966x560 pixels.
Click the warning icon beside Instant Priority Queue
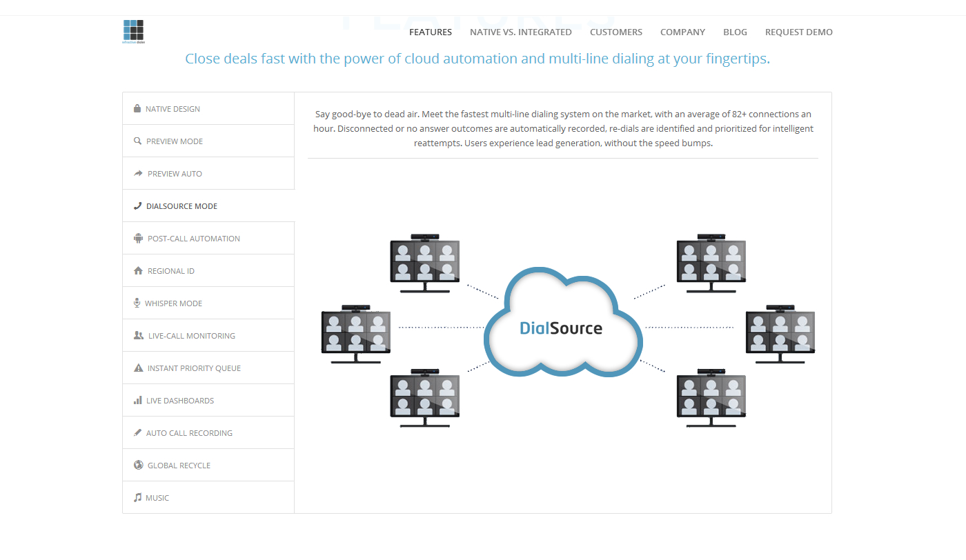[138, 368]
